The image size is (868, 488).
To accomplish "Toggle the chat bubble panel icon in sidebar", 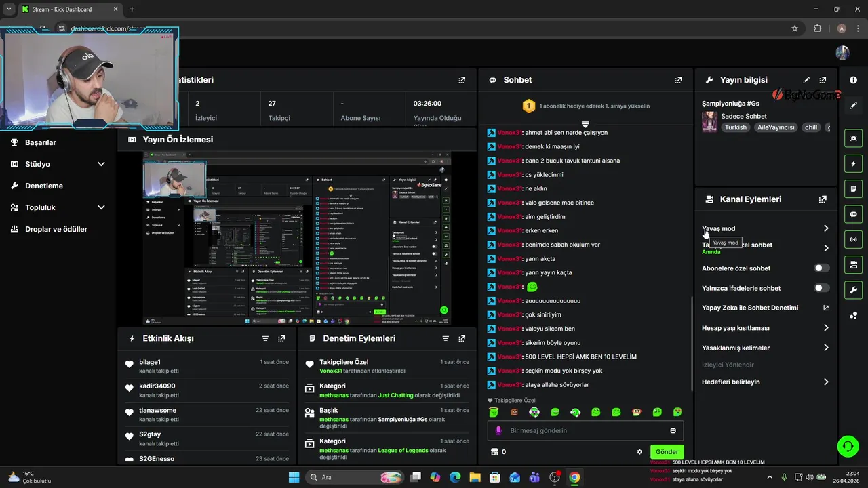I will (853, 214).
